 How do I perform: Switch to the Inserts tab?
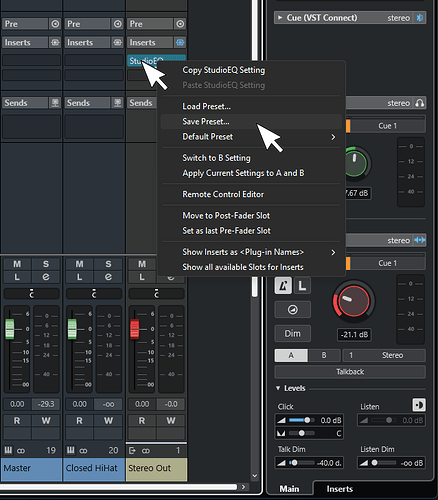coord(339,489)
